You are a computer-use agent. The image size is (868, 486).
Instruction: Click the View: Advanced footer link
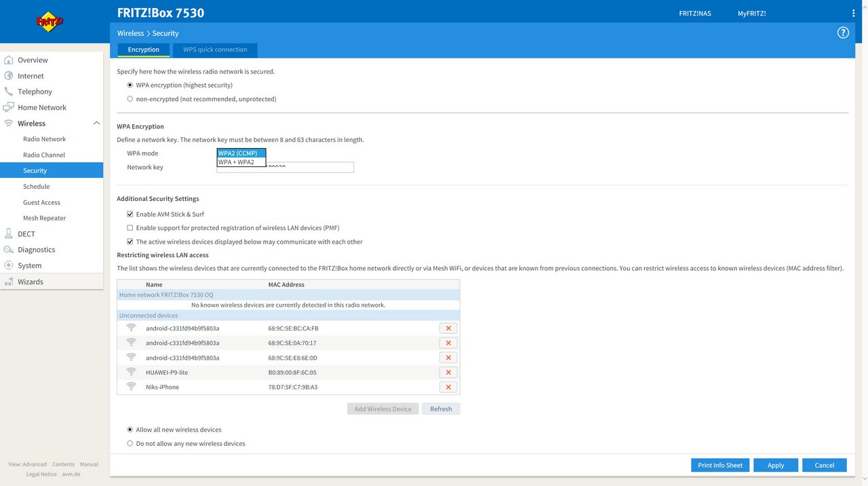pyautogui.click(x=28, y=464)
